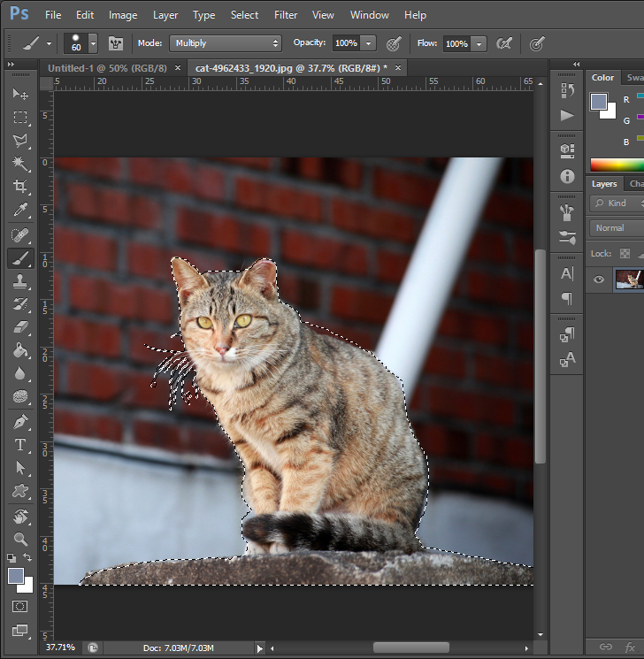Toggle lock transparent pixels
Image resolution: width=644 pixels, height=659 pixels.
coord(625,254)
